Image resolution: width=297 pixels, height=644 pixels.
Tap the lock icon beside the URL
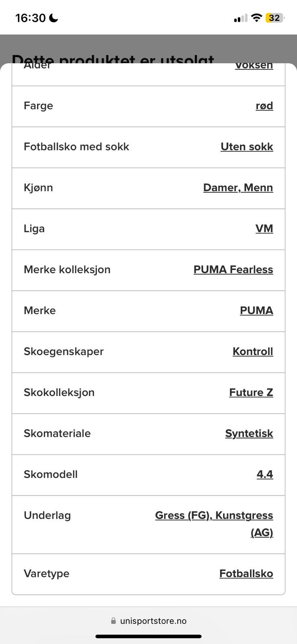[113, 621]
